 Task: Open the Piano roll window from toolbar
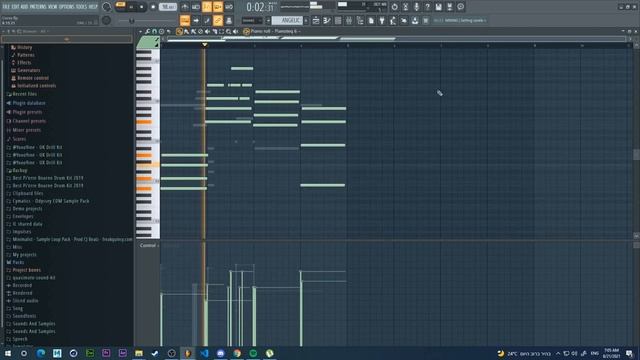(x=327, y=20)
